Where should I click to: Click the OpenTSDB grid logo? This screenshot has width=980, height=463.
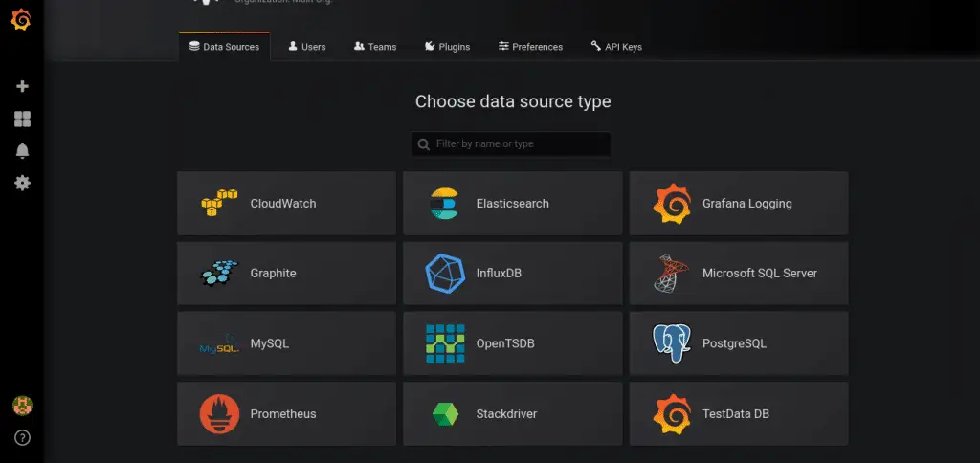coord(445,343)
